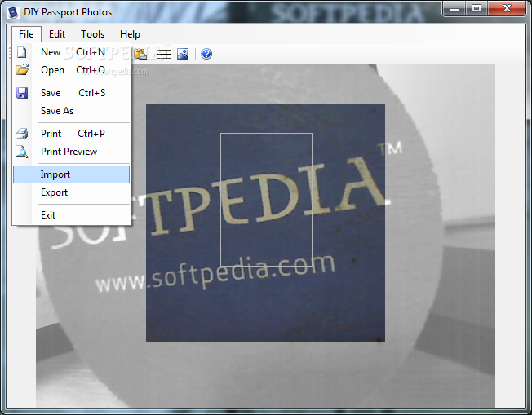
Task: Choose Print in the File menu
Action: (x=71, y=134)
